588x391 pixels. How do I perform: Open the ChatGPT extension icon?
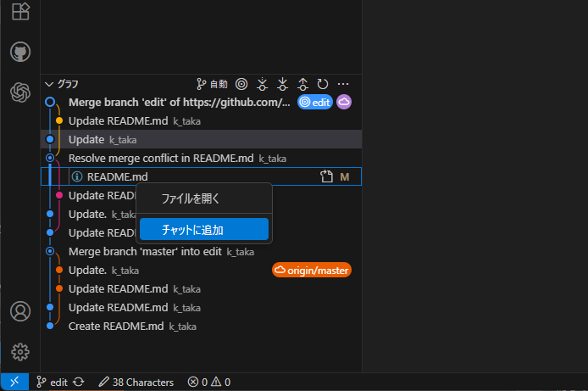pos(20,92)
